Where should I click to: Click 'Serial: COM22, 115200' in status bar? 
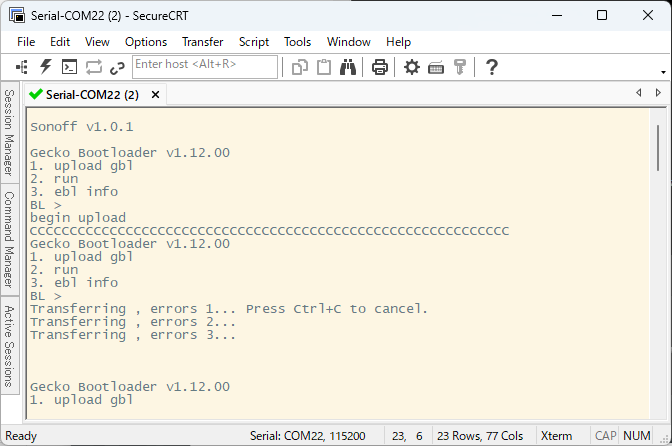point(308,436)
